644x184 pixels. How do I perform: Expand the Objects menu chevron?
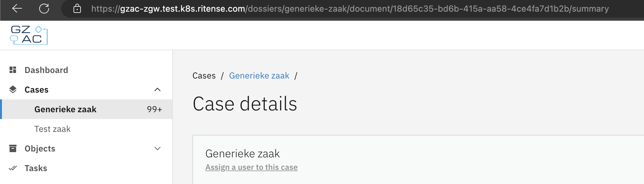point(157,148)
